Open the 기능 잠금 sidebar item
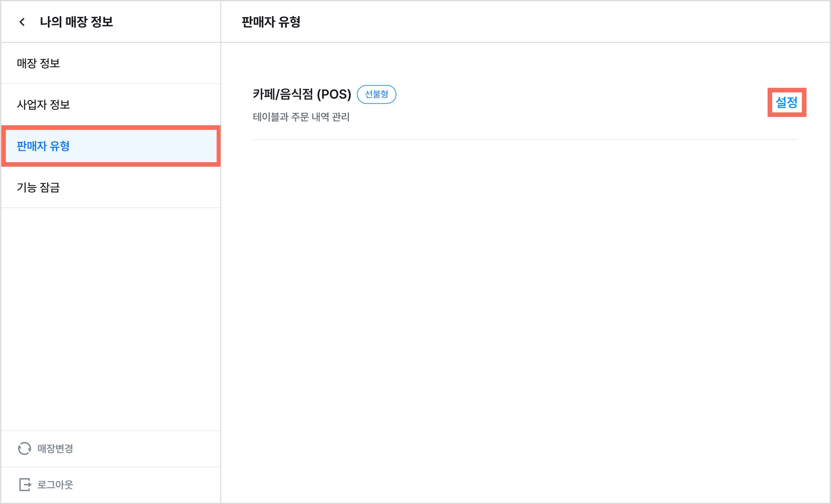Viewport: 831px width, 504px height. (x=111, y=187)
